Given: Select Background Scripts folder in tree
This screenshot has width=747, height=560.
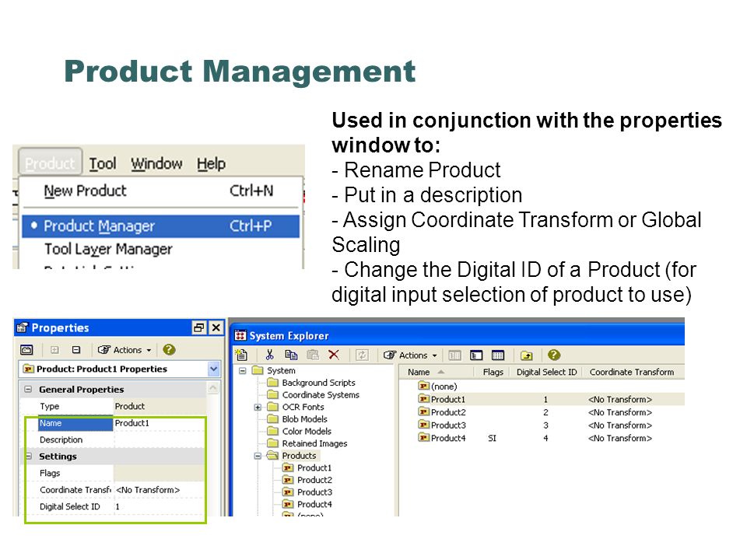Looking at the screenshot, I should pos(318,383).
